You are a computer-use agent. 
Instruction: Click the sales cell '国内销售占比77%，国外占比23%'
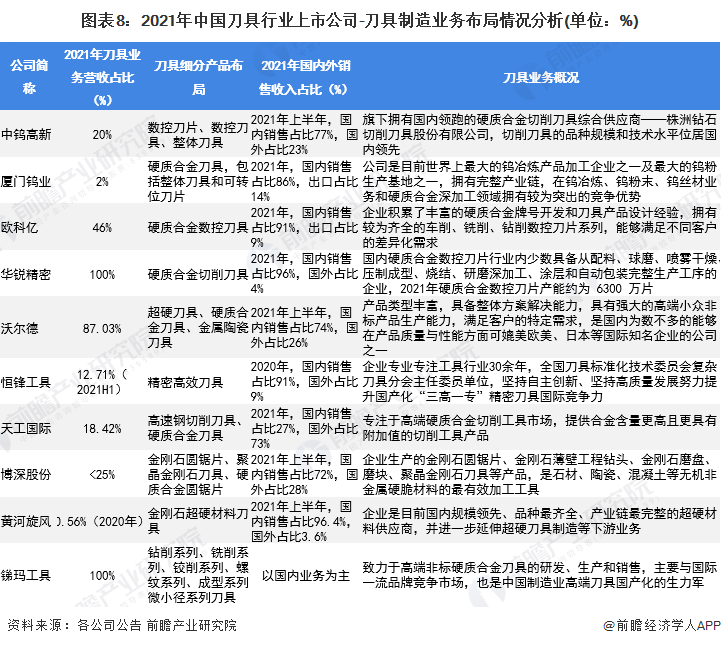[x=304, y=135]
